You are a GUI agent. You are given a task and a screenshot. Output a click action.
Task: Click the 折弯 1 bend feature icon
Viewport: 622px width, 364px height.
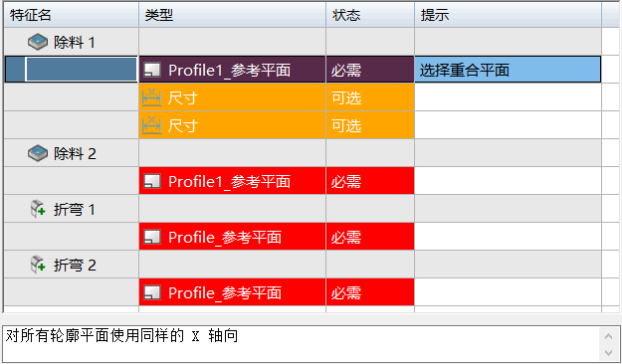tap(38, 209)
